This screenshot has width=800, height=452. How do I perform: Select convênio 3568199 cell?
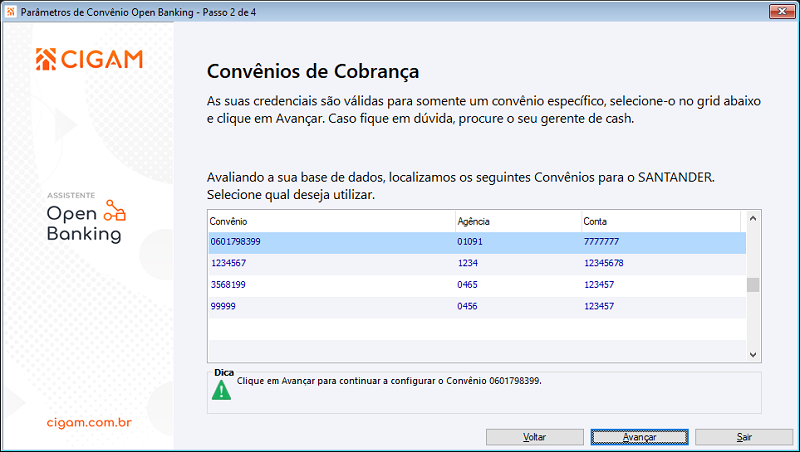point(332,285)
